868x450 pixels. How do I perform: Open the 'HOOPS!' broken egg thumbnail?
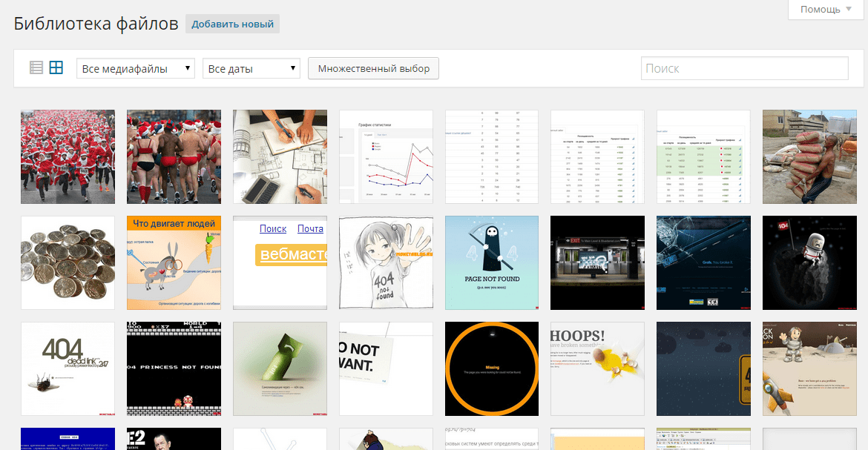pyautogui.click(x=597, y=368)
